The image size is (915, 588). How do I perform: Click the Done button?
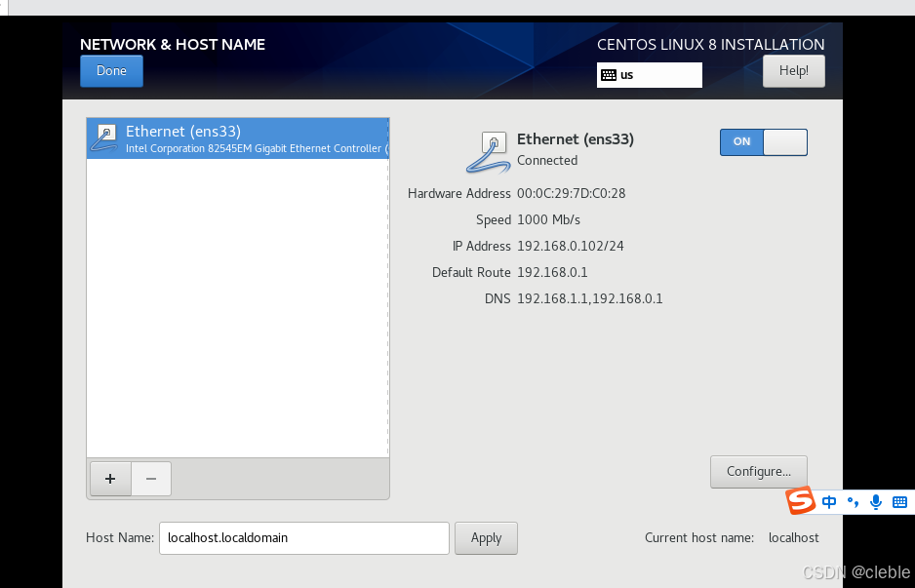coord(111,71)
